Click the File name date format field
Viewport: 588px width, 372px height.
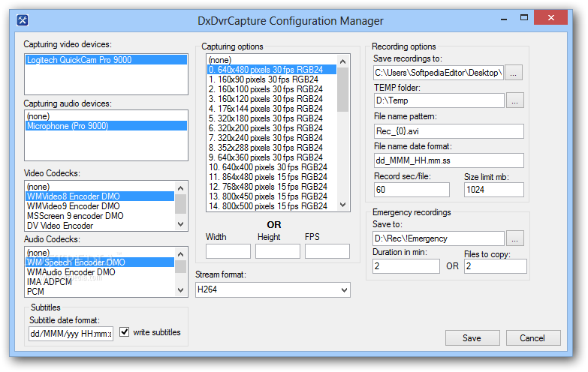[x=449, y=160]
